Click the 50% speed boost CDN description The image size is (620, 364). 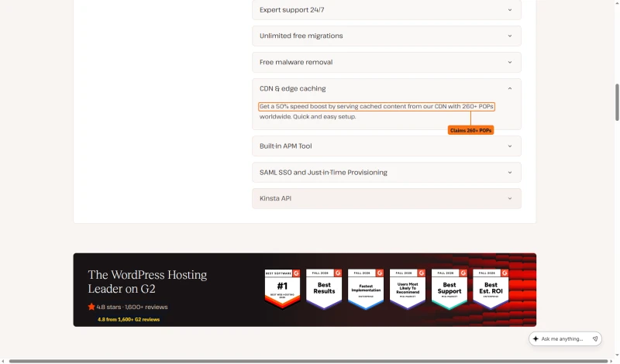point(377,107)
